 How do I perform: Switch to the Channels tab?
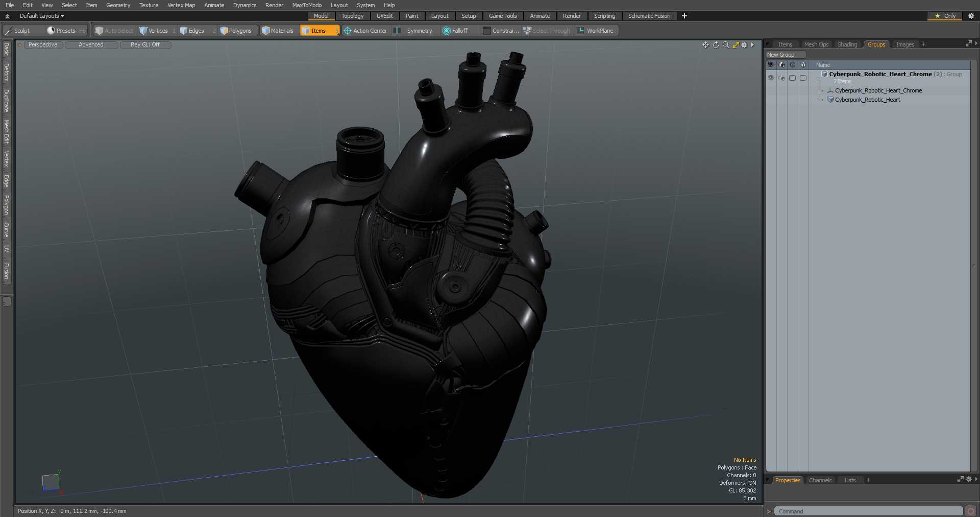click(820, 480)
